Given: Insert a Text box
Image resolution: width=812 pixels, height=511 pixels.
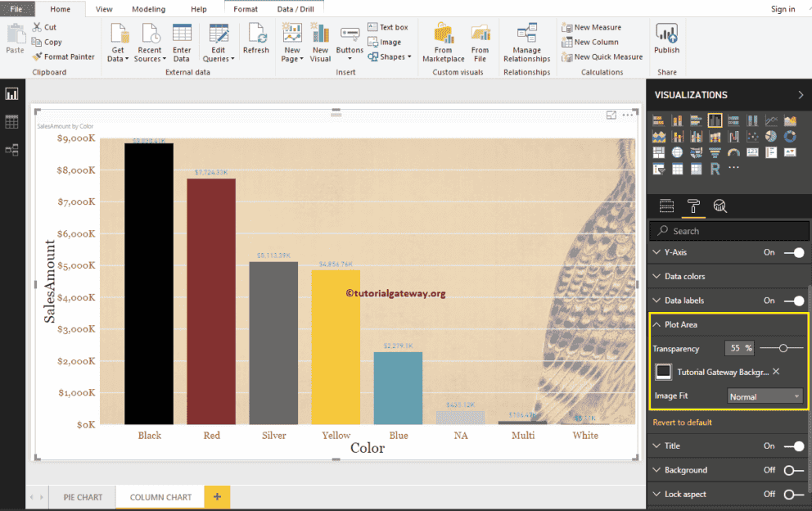Looking at the screenshot, I should pos(388,27).
